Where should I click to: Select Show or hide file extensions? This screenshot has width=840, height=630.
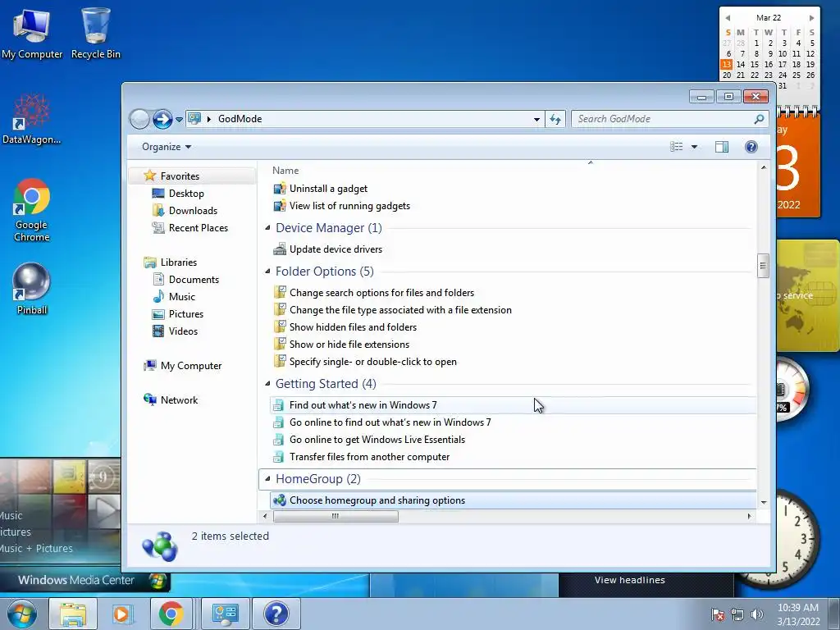click(349, 345)
